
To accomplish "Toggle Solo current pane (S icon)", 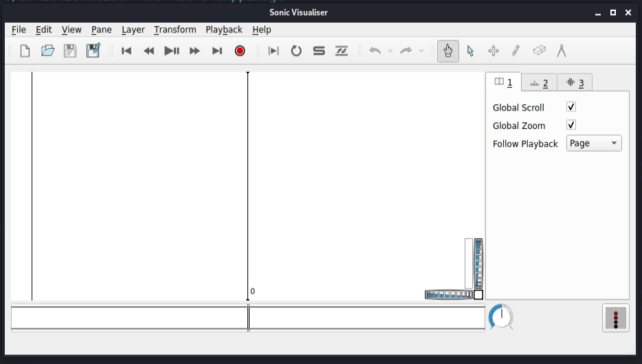I will click(x=319, y=51).
